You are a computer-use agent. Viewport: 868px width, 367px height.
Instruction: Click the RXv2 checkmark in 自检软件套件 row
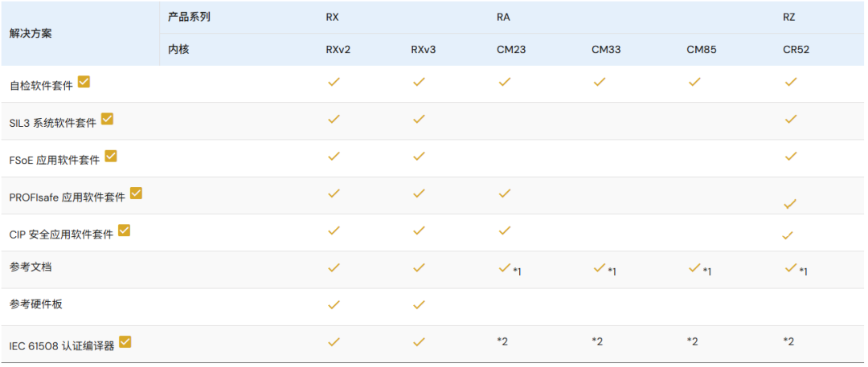(334, 82)
